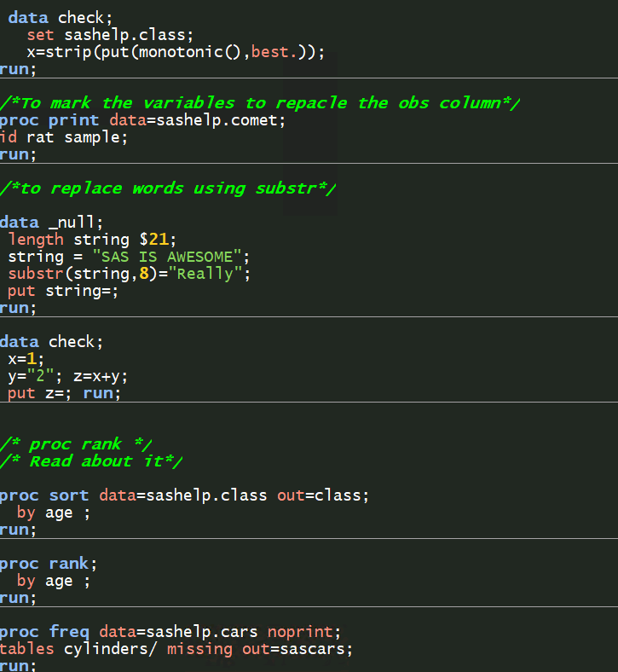Click the line "data check;" followed by set statement
Image resolution: width=618 pixels, height=672 pixels.
(x=60, y=18)
